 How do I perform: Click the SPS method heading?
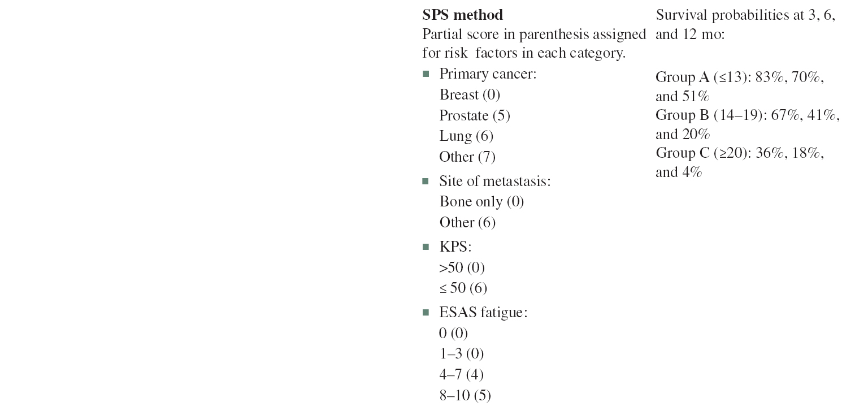(x=462, y=15)
